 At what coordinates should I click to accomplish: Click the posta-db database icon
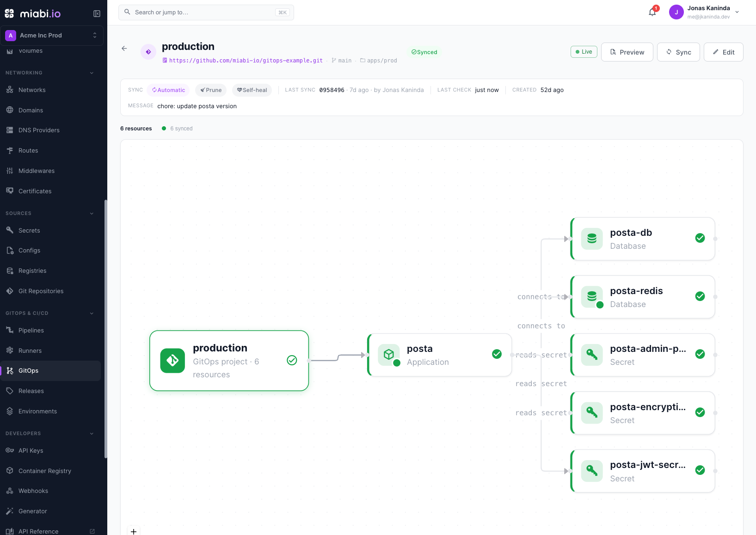pos(592,239)
